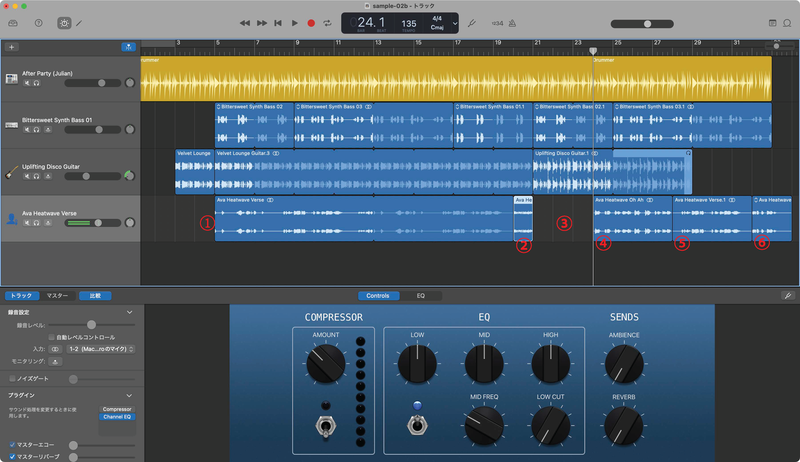Enable the 自動レベルコントロール checkbox

tap(52, 337)
